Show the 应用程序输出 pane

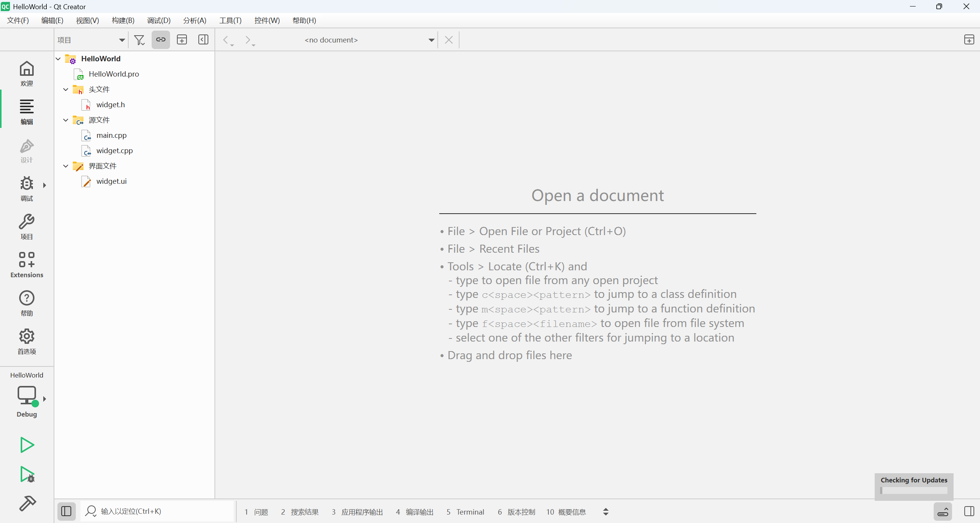click(x=357, y=512)
